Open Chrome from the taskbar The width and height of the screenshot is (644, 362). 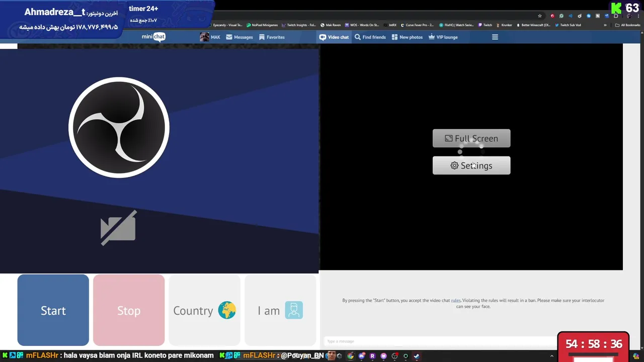tap(351, 356)
